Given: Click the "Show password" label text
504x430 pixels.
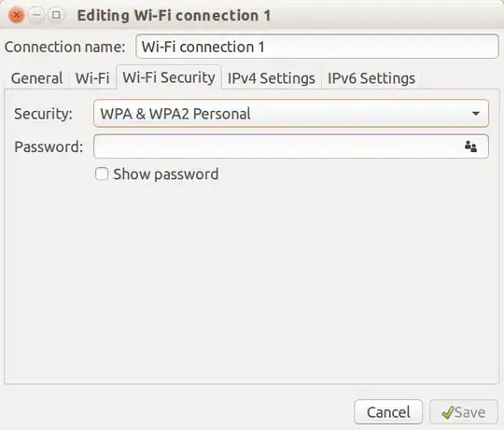Looking at the screenshot, I should [166, 174].
